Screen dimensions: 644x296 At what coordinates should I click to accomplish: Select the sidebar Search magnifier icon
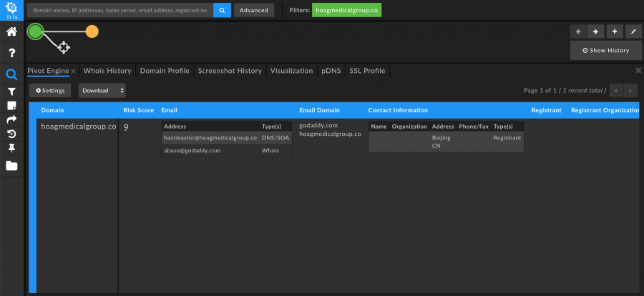pyautogui.click(x=12, y=75)
